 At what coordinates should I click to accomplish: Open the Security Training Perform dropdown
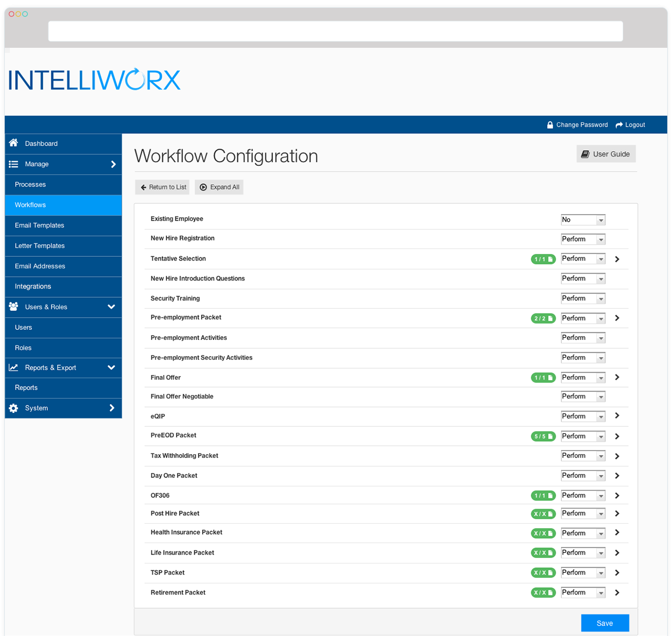[583, 298]
